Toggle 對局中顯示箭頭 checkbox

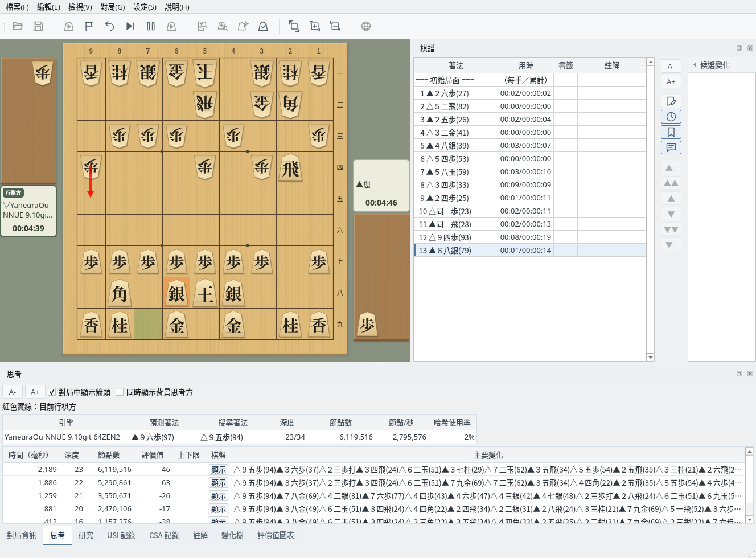(x=52, y=392)
